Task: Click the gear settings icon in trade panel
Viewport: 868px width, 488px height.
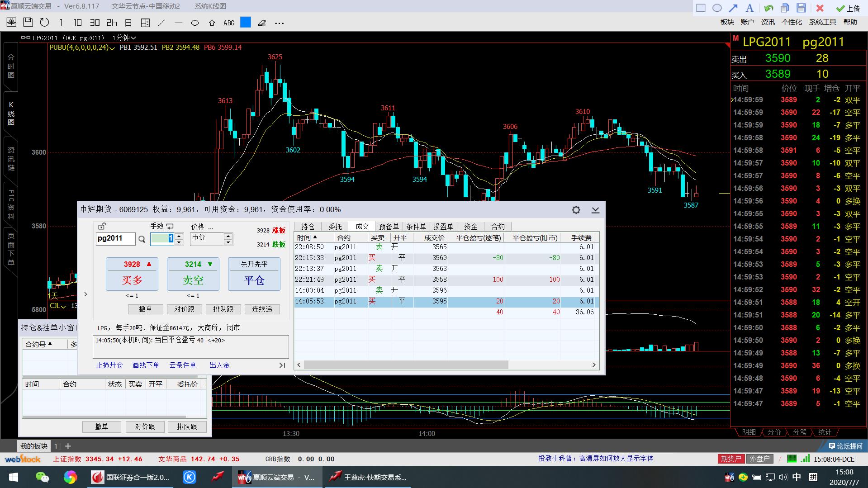Action: tap(576, 209)
